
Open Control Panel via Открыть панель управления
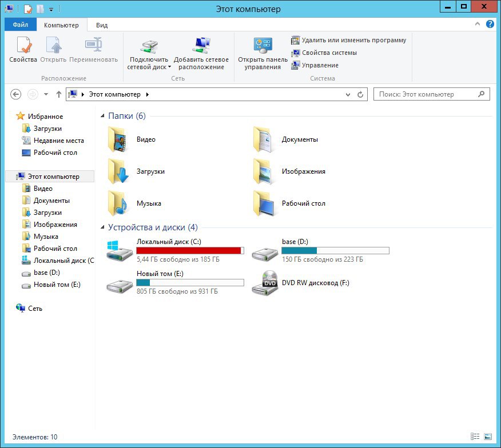point(263,53)
